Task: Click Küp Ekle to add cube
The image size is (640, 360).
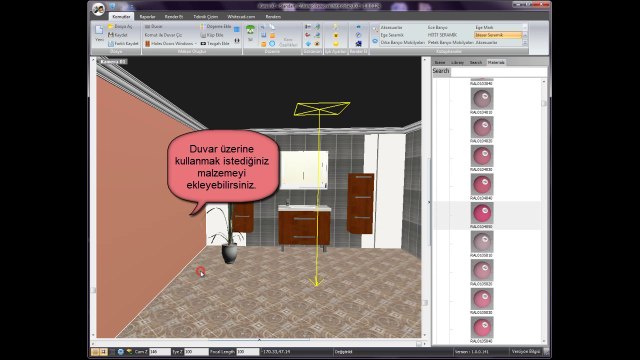Action: [x=212, y=35]
